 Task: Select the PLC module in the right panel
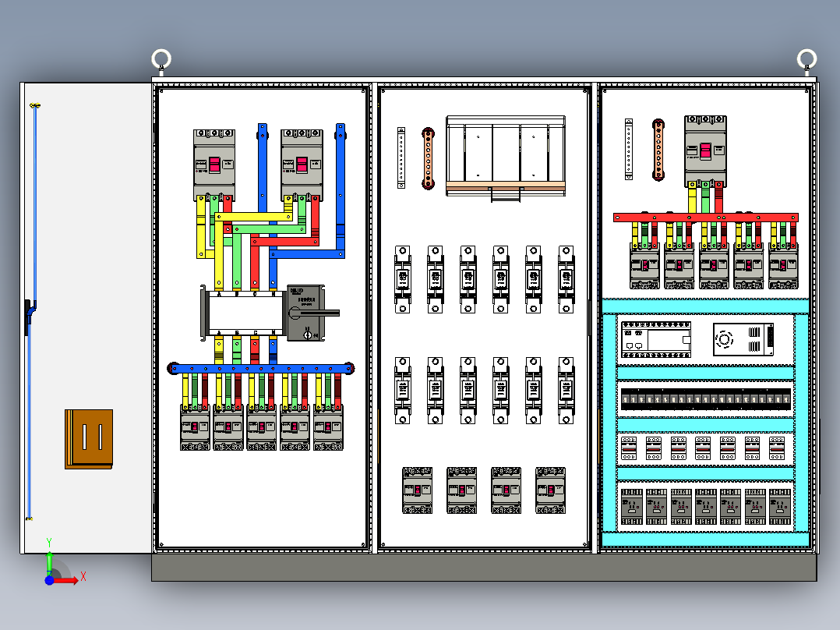(x=656, y=339)
